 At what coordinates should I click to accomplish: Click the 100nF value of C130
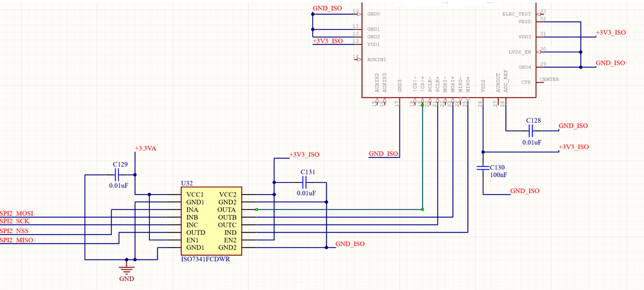(499, 175)
